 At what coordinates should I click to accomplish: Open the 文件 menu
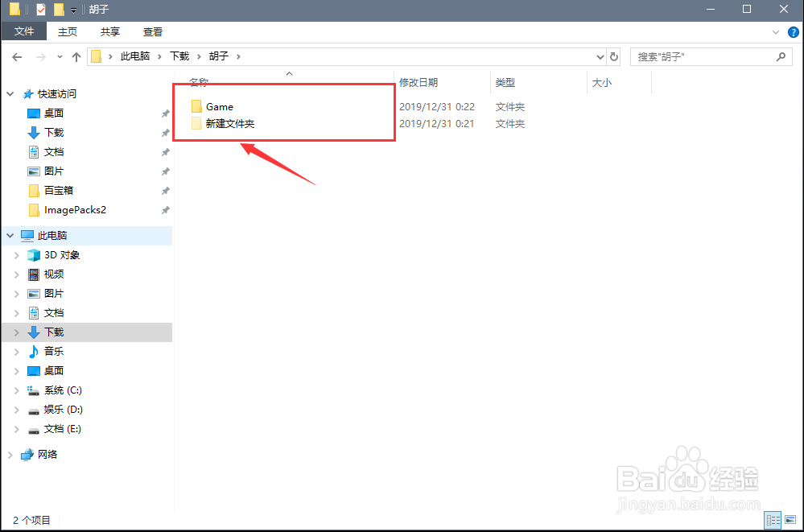pyautogui.click(x=24, y=31)
